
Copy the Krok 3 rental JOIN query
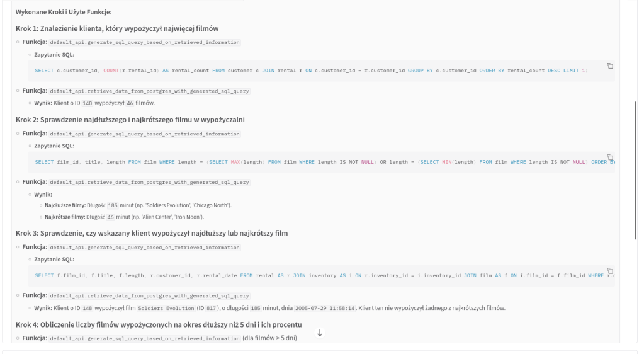coord(609,270)
